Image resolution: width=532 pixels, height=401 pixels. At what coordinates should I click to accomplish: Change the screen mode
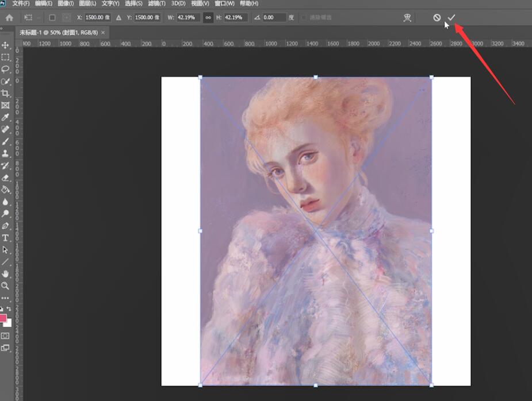point(5,348)
